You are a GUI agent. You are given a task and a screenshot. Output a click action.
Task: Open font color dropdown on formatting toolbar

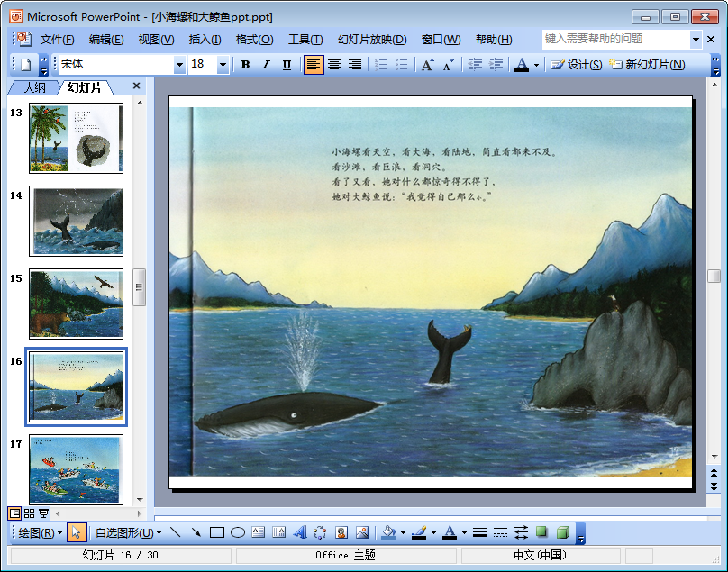(536, 65)
